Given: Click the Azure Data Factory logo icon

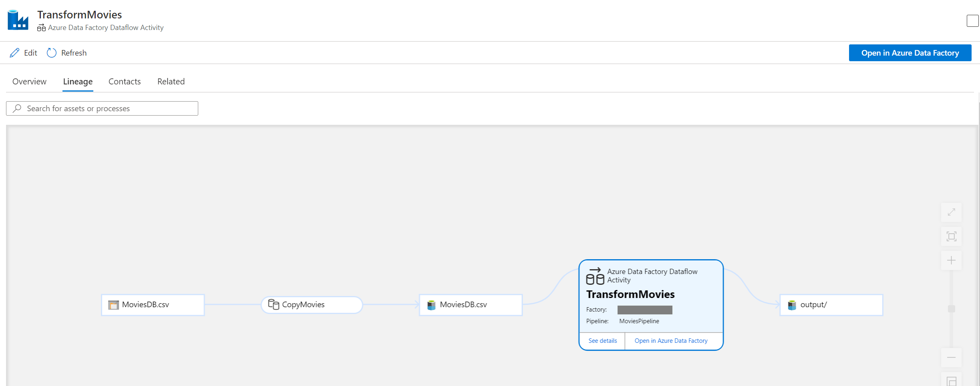Looking at the screenshot, I should pos(18,20).
